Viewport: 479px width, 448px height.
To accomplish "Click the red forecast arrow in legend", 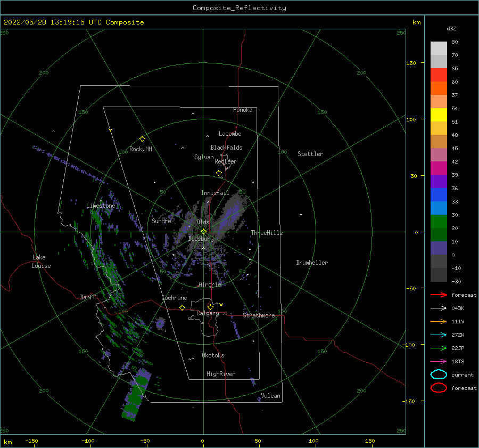I will pyautogui.click(x=439, y=295).
